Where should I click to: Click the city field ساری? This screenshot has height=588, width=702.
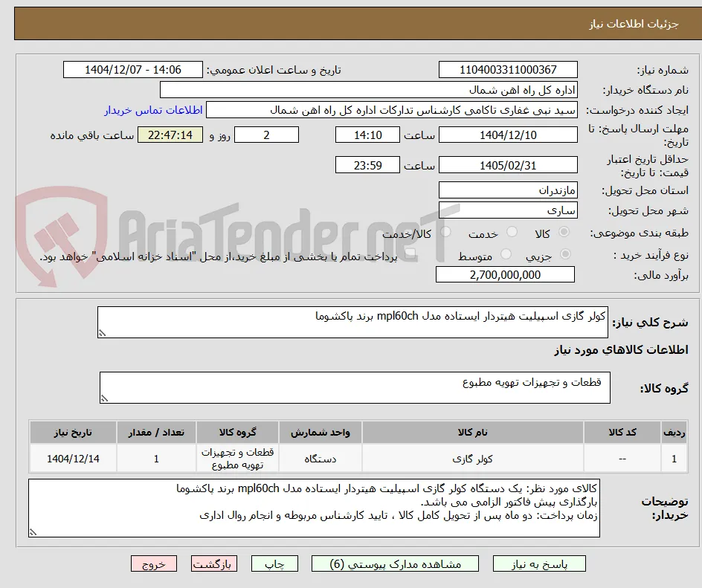(508, 210)
